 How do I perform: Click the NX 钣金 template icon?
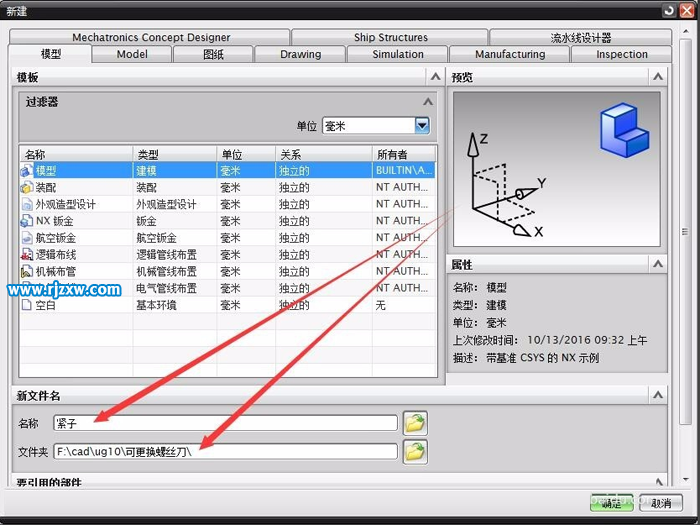click(27, 221)
